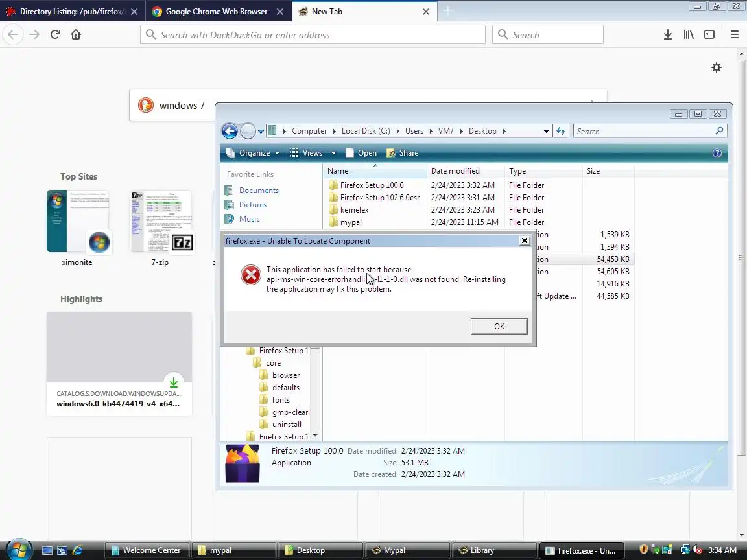Expand the Desktop breadcrumb arrow

pos(504,131)
